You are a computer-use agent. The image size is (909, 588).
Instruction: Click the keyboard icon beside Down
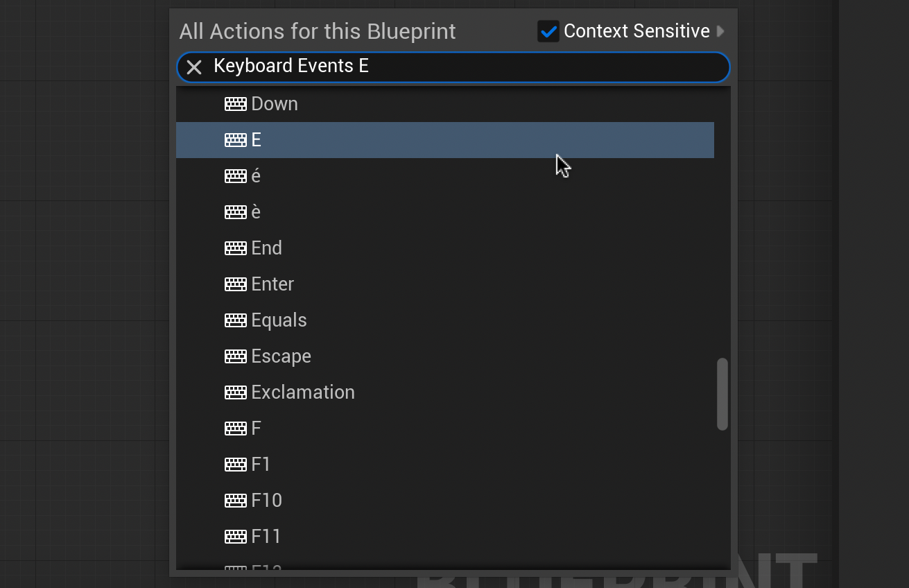pyautogui.click(x=236, y=104)
